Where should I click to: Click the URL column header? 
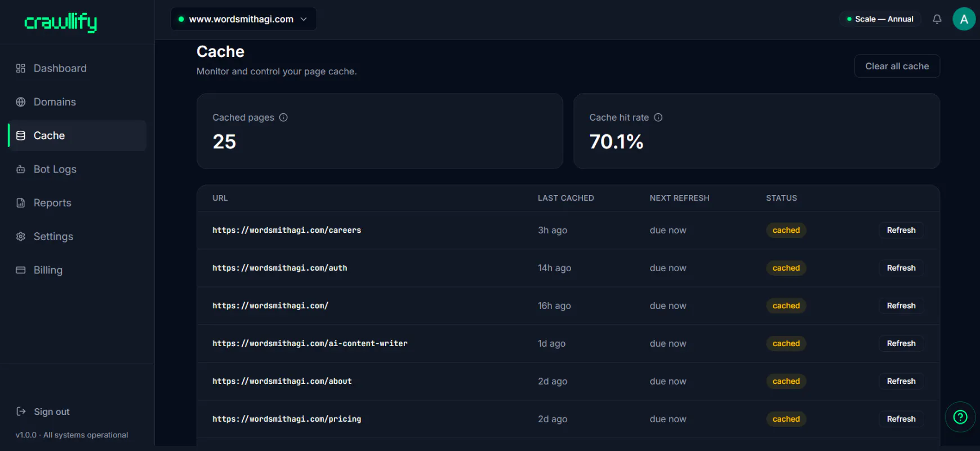[220, 198]
